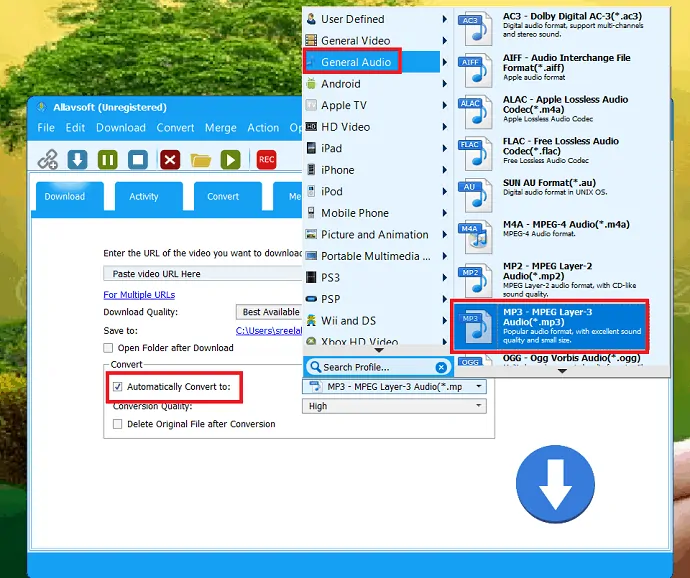Viewport: 690px width, 578px height.
Task: Enable Open Folder after Download checkbox
Action: coord(109,348)
